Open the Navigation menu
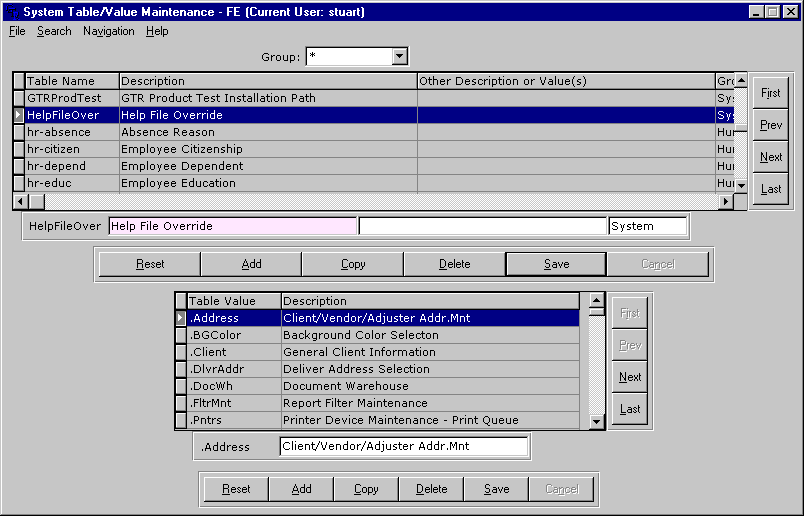Screen dimensions: 804x516 108,31
